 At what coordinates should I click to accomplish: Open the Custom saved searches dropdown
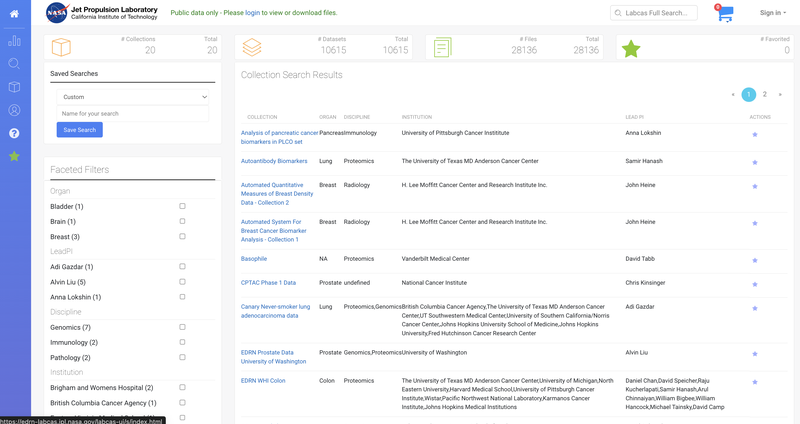point(133,97)
